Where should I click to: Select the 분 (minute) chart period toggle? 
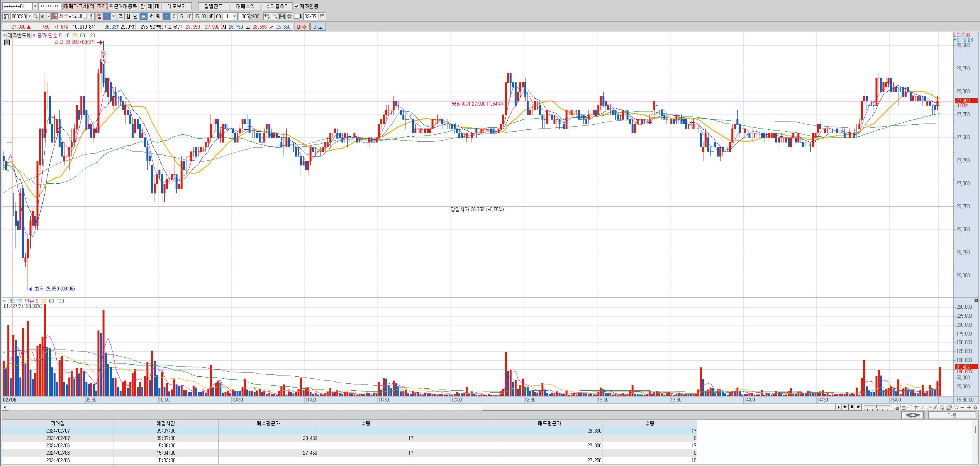pyautogui.click(x=143, y=16)
